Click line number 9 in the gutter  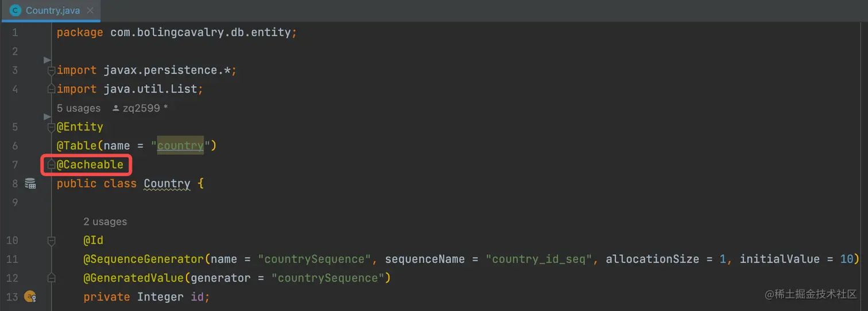click(x=15, y=202)
